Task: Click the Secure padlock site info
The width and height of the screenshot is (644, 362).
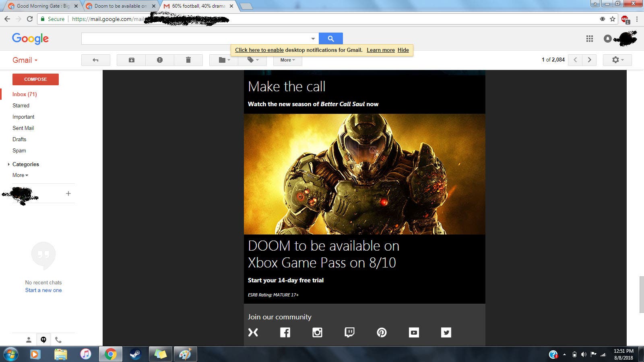Action: click(x=53, y=19)
